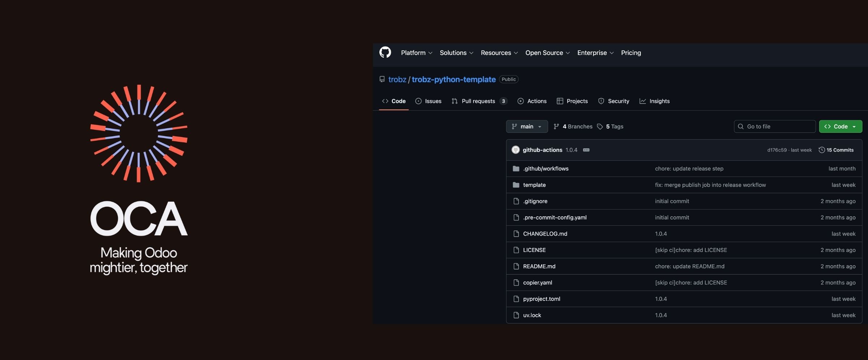Open the trobz-python-template repository link

(454, 80)
